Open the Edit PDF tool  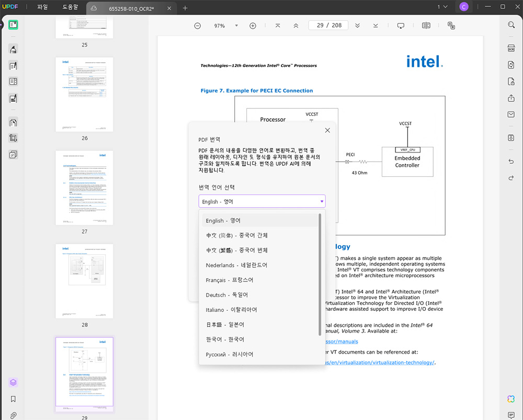pyautogui.click(x=13, y=66)
